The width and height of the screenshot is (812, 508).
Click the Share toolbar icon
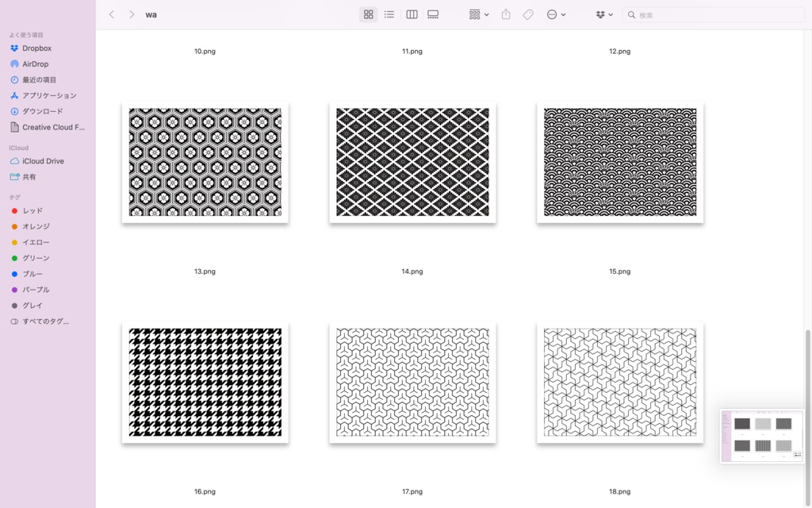506,14
